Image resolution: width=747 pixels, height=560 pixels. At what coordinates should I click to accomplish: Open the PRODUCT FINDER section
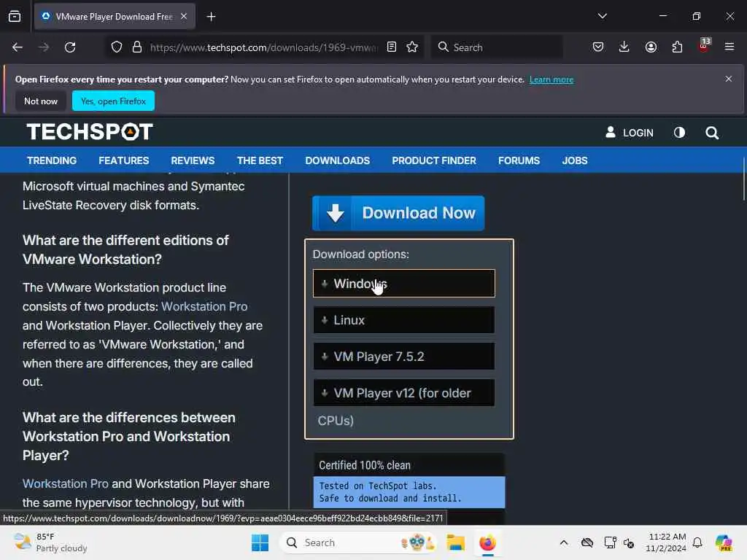coord(434,160)
